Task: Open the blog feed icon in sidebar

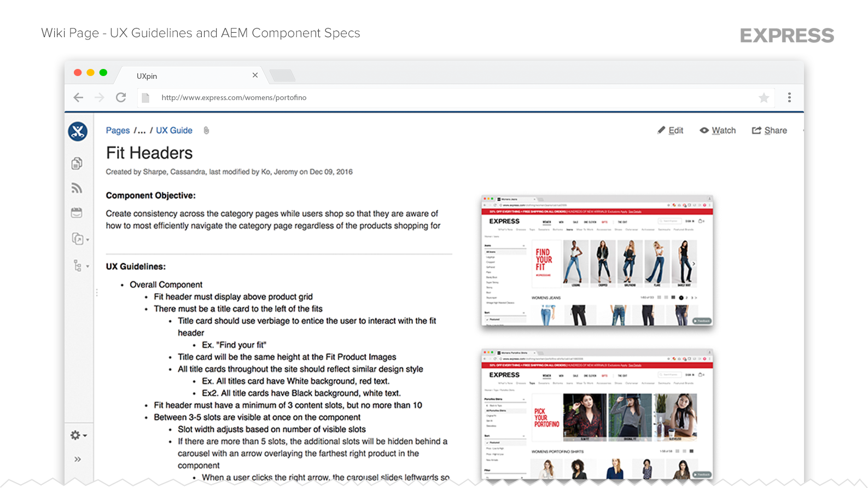Action: pyautogui.click(x=77, y=188)
